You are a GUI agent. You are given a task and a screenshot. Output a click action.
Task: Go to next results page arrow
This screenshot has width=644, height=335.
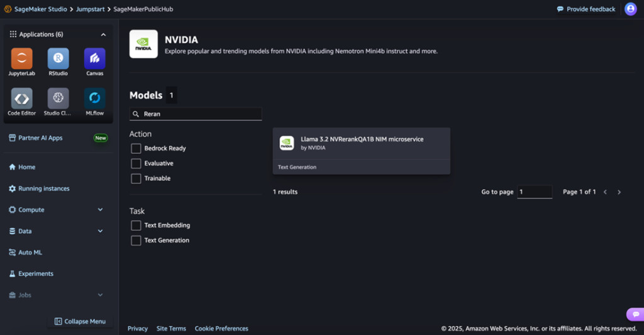click(619, 192)
